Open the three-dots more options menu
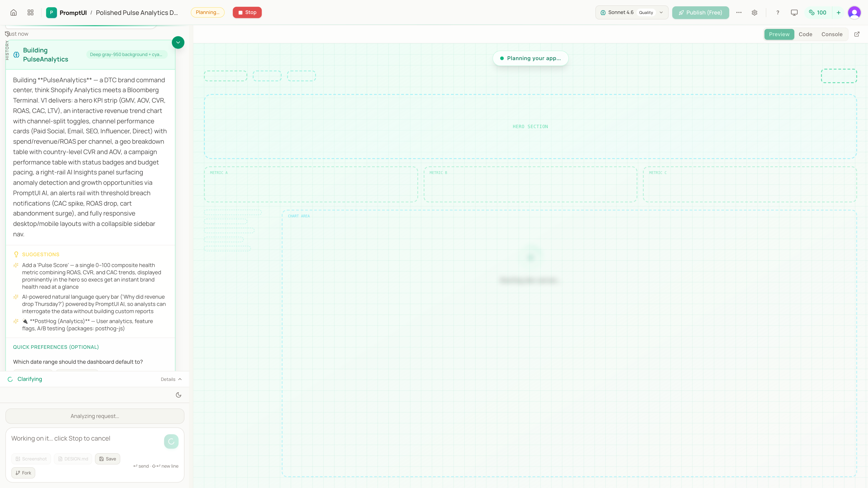868x488 pixels. click(x=739, y=12)
